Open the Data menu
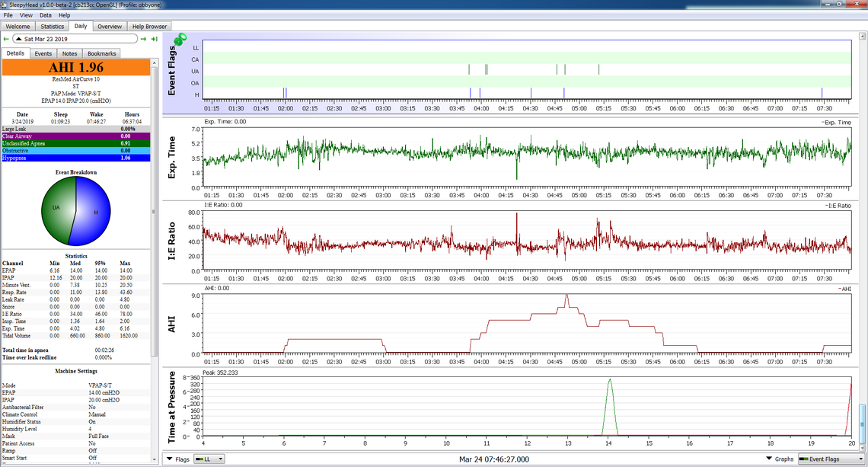This screenshot has height=467, width=868. coord(46,15)
